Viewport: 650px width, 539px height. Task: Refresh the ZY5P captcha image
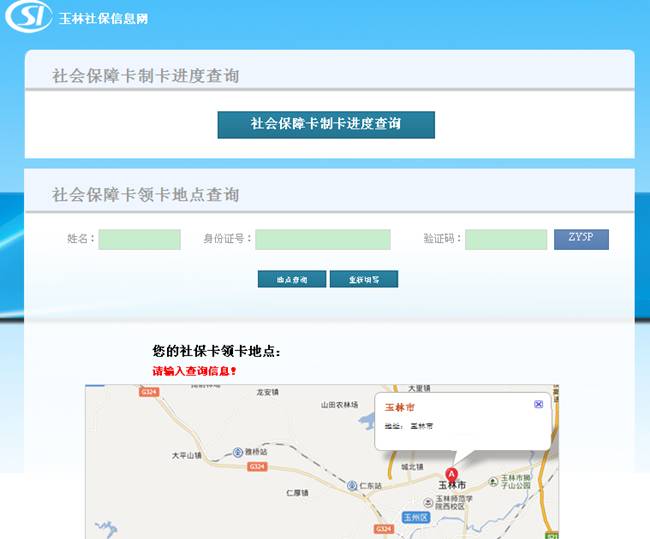tap(581, 239)
